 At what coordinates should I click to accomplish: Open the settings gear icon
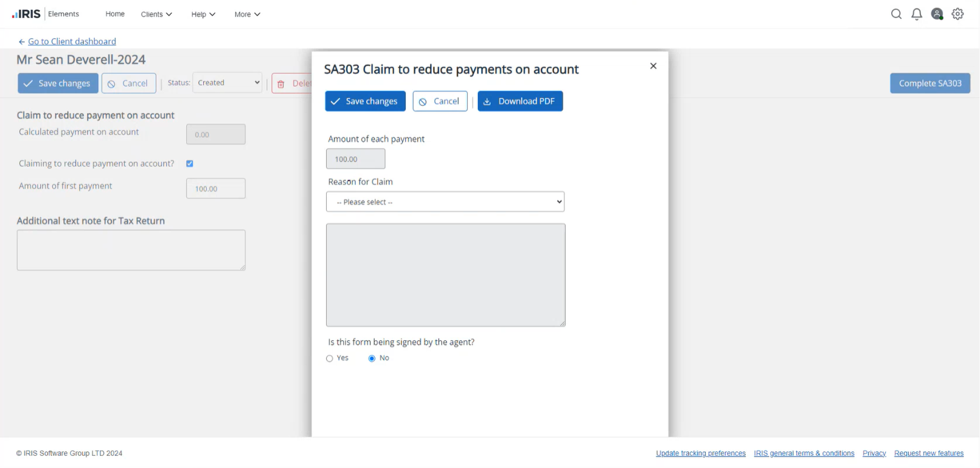tap(957, 14)
